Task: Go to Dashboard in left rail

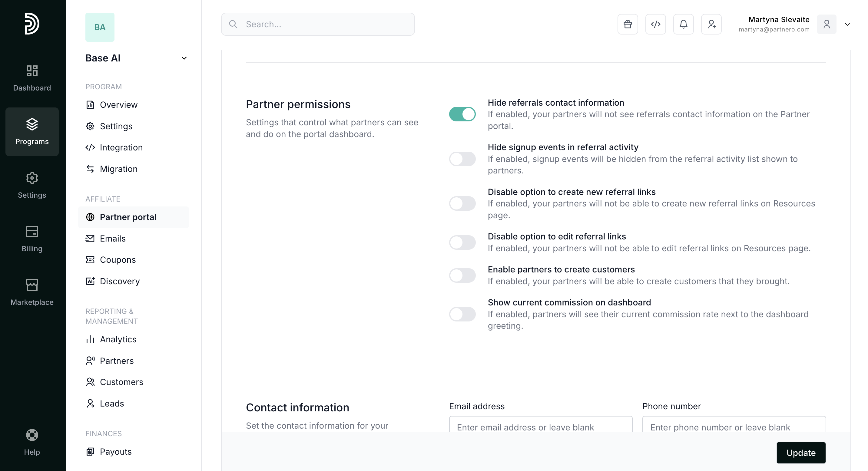Action: click(32, 78)
